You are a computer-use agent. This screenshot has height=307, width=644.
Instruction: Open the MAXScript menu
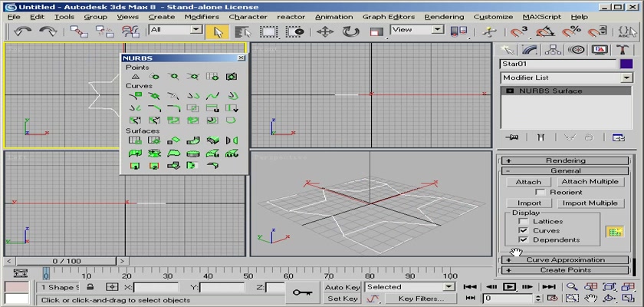(x=542, y=17)
